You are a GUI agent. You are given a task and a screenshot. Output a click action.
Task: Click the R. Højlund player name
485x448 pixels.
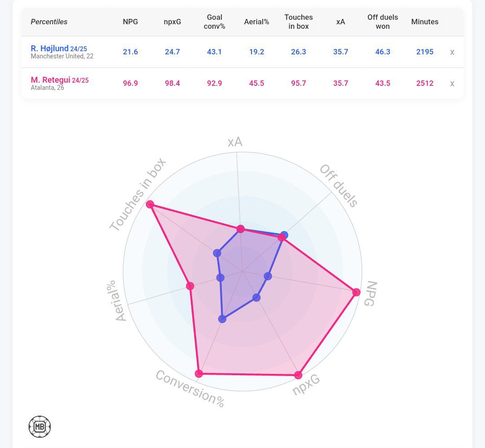point(50,48)
